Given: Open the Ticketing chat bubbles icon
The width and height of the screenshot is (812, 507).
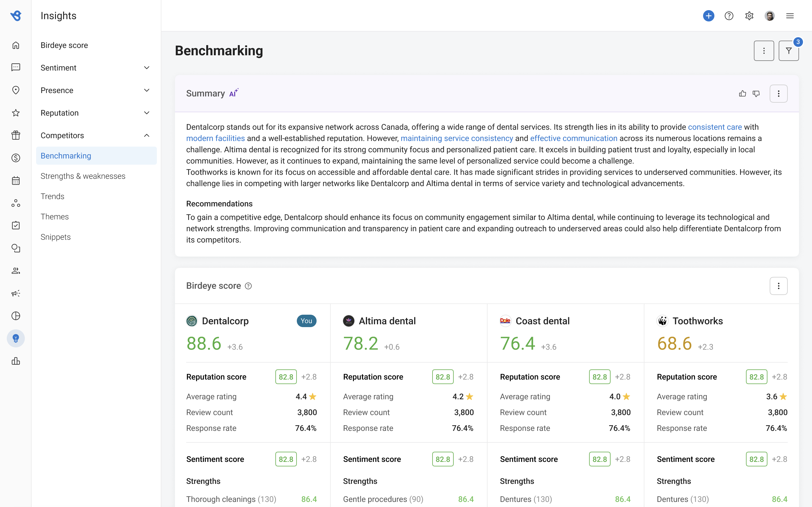Looking at the screenshot, I should point(16,248).
